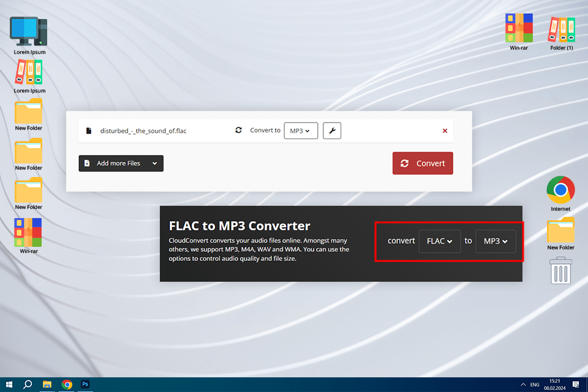588x392 pixels.
Task: Open Lorem Ipsum computer desktop icon
Action: (x=29, y=36)
